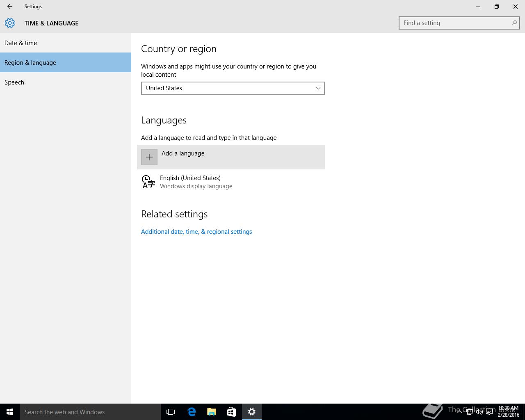Expand the United States country dropdown
525x420 pixels.
point(233,88)
